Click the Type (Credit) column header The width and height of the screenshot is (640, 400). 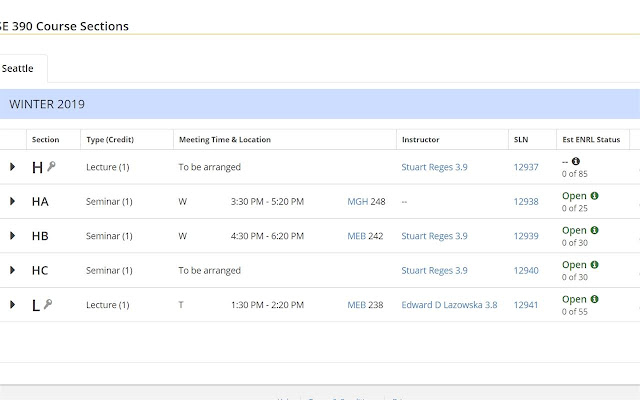pos(110,140)
